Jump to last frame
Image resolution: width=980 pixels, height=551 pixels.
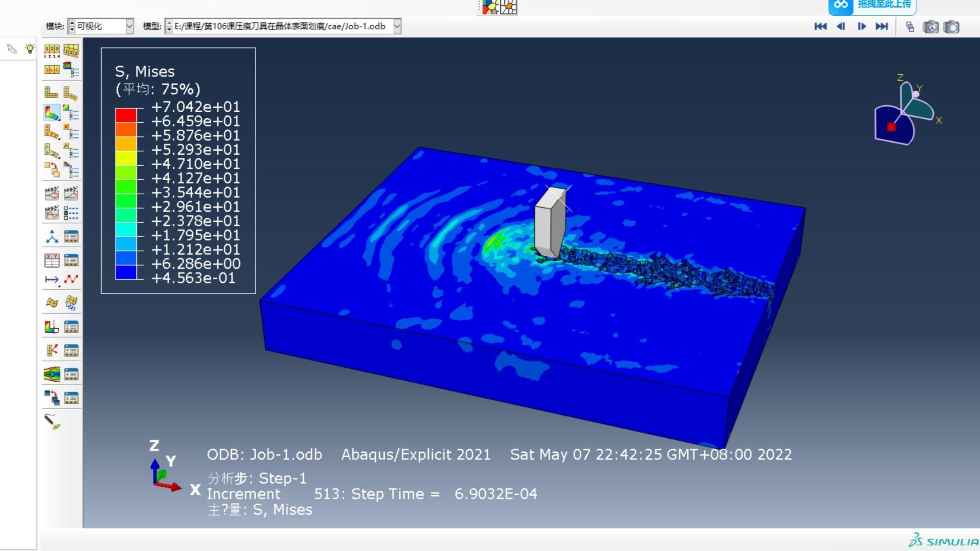click(x=882, y=27)
